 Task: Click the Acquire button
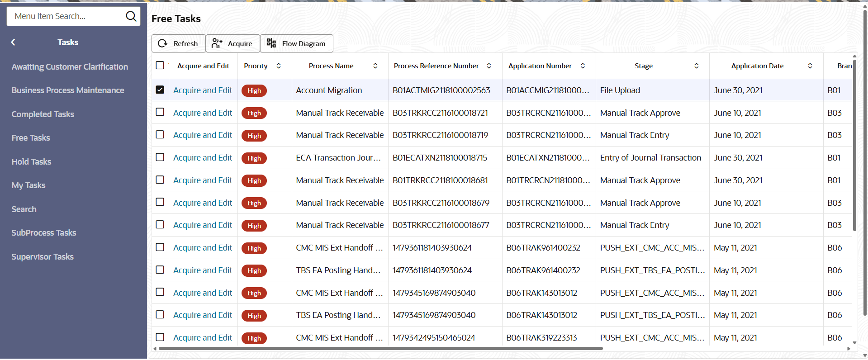(x=233, y=43)
